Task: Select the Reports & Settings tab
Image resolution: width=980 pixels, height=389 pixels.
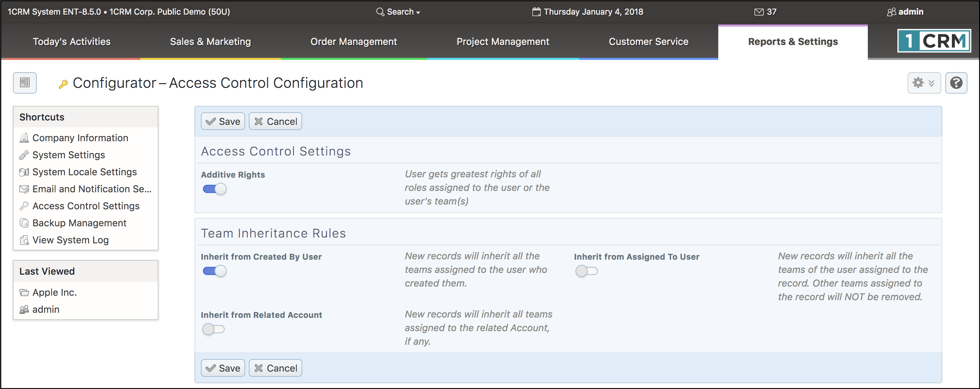Action: point(793,42)
